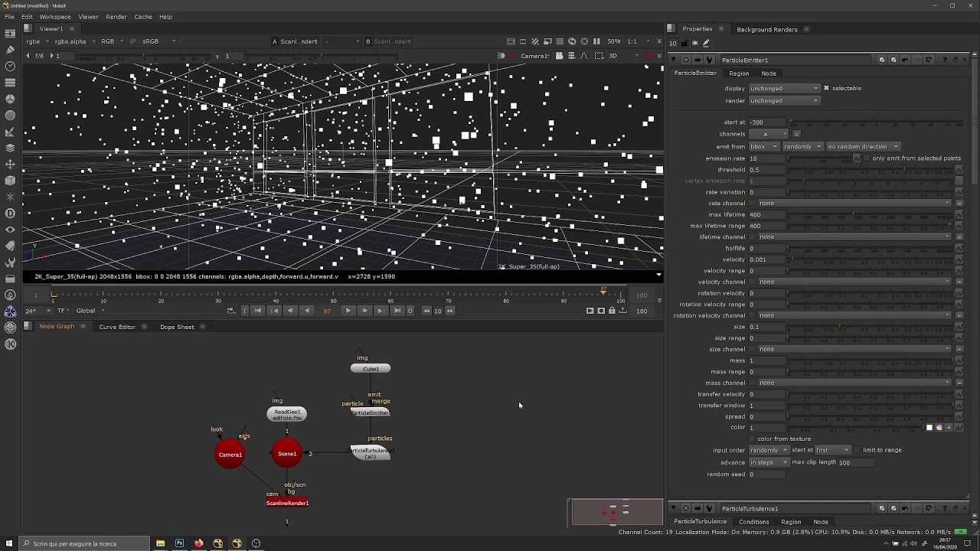Open the ParticleEmitter1 help icon
This screenshot has width=980, height=551.
point(944,60)
